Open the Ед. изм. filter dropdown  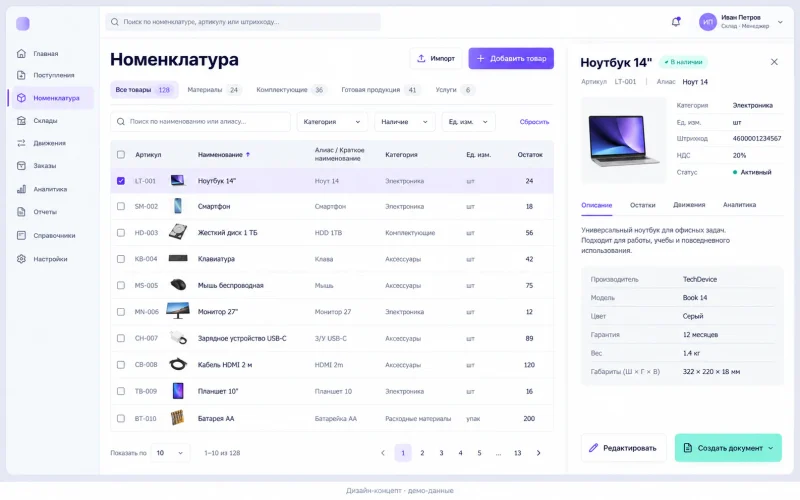click(x=468, y=121)
